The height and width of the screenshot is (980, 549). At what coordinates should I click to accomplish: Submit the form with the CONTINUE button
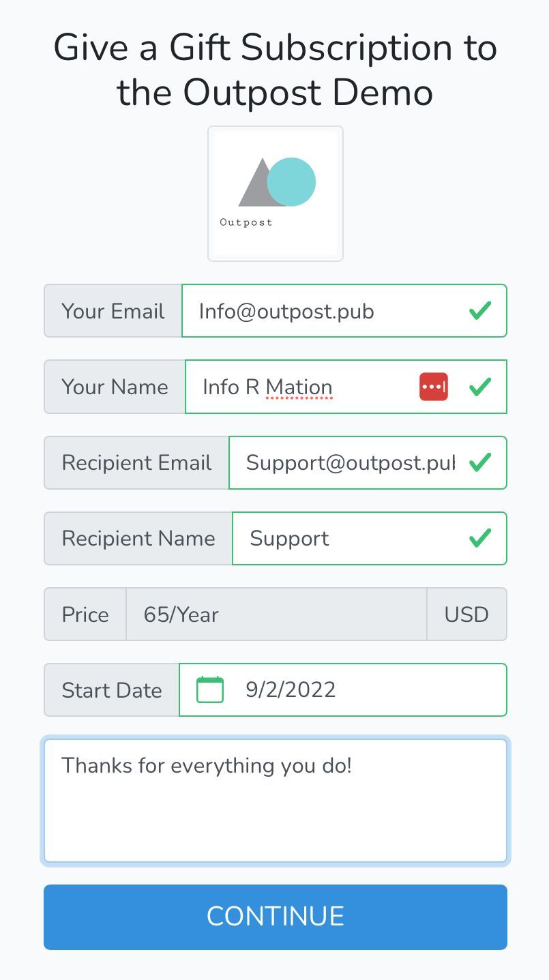276,917
